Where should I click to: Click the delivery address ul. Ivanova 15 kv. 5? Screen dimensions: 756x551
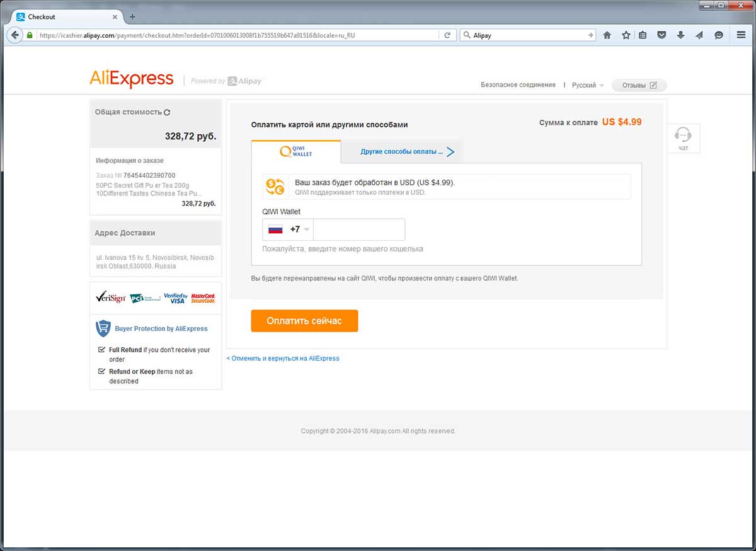[155, 262]
